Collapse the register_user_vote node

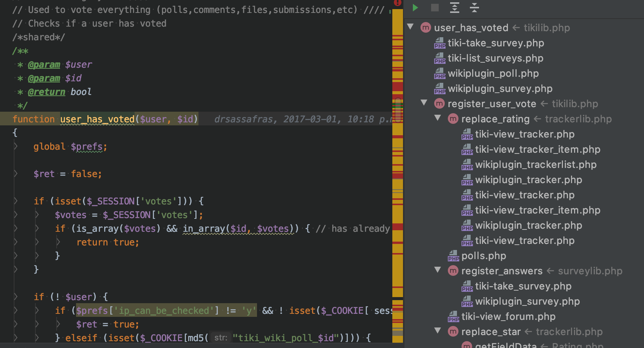pyautogui.click(x=424, y=103)
